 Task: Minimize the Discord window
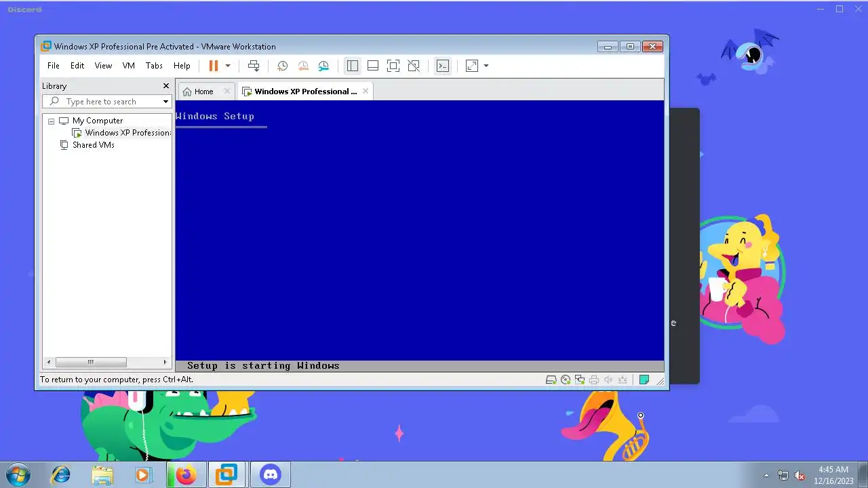(821, 9)
